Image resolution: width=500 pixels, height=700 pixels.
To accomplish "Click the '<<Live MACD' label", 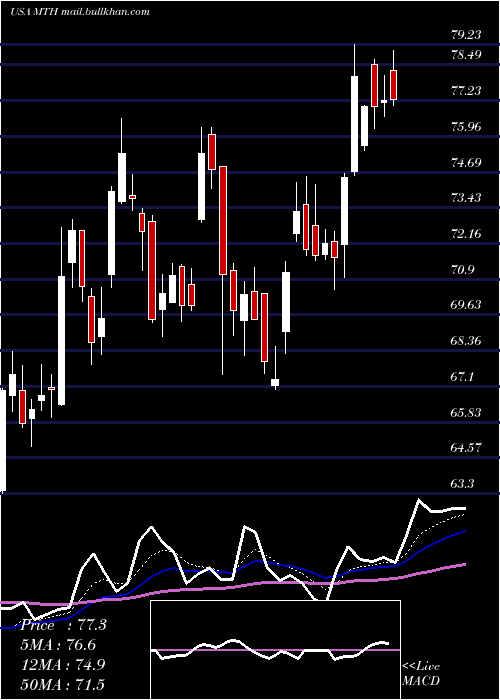I will pyautogui.click(x=421, y=673).
